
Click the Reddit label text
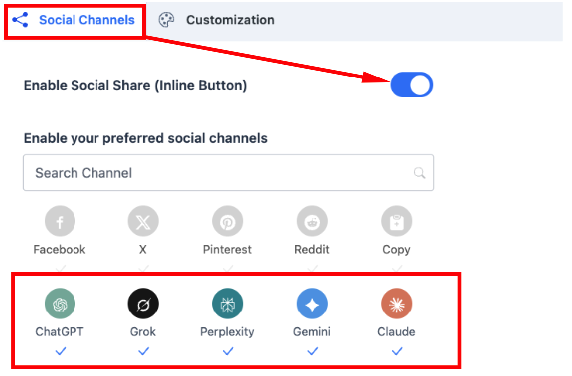click(x=312, y=249)
